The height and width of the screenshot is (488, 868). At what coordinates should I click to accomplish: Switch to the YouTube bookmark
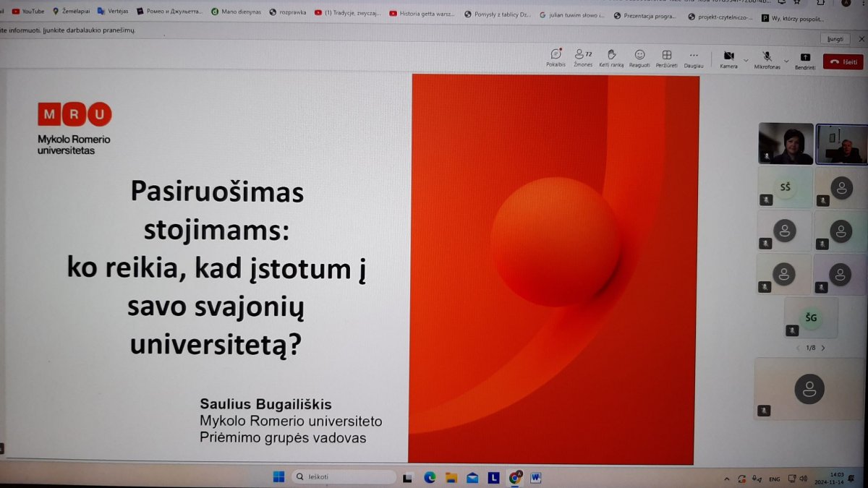click(27, 12)
